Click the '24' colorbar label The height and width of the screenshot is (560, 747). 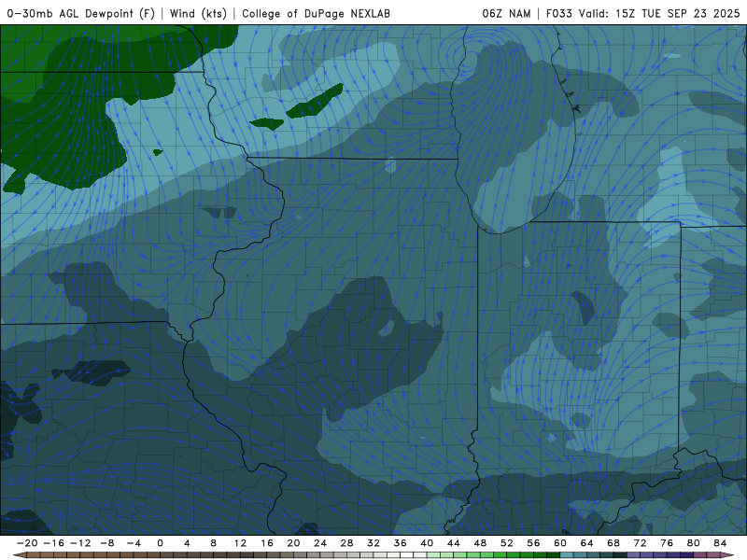coord(320,543)
